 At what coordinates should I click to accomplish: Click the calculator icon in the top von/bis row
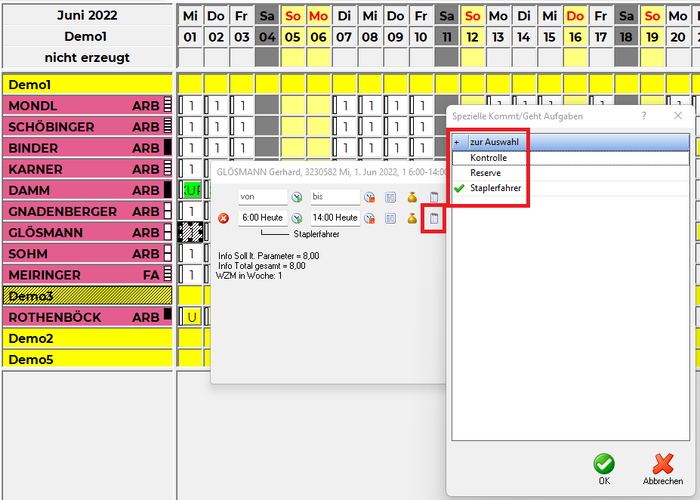pyautogui.click(x=391, y=197)
